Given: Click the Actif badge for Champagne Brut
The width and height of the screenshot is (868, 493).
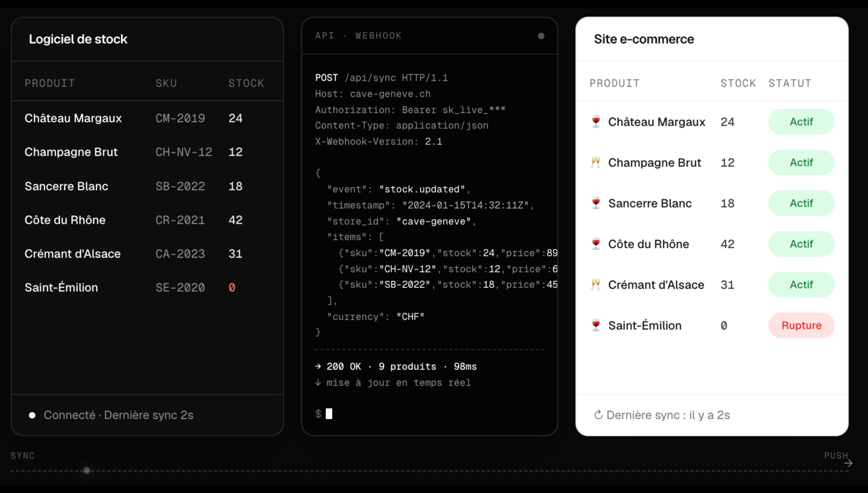Looking at the screenshot, I should pos(801,162).
